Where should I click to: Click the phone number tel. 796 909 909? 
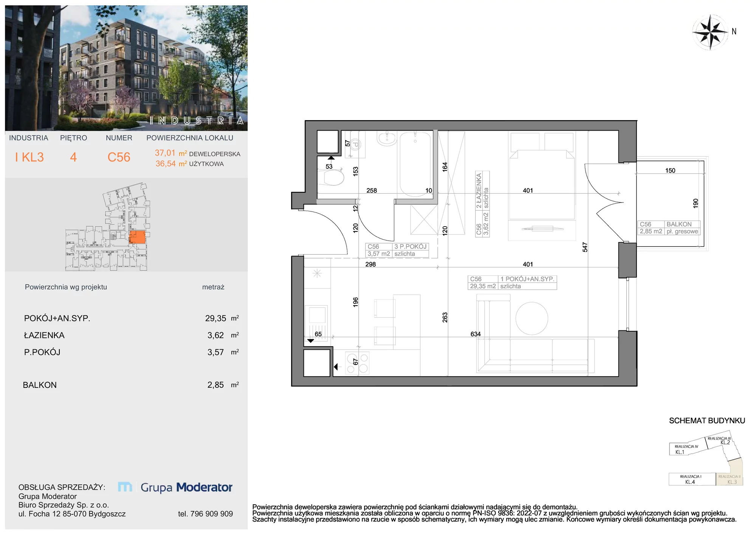coord(205,514)
